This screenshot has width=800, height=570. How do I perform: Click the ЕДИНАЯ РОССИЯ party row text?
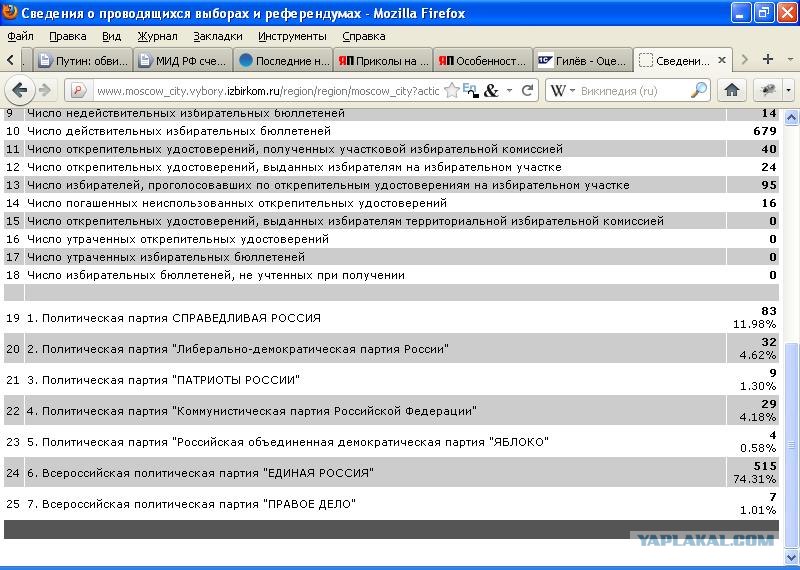pos(200,473)
